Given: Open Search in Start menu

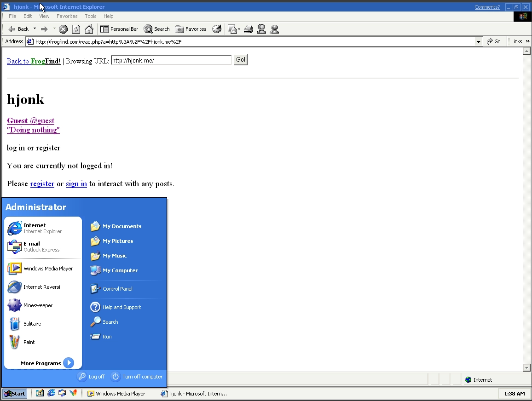Looking at the screenshot, I should [104, 322].
